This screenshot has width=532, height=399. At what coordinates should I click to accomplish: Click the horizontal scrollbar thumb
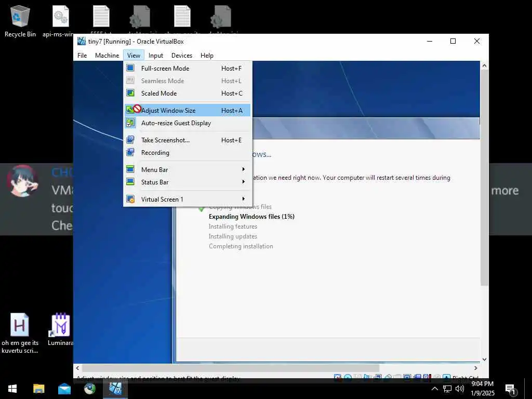tap(231, 368)
